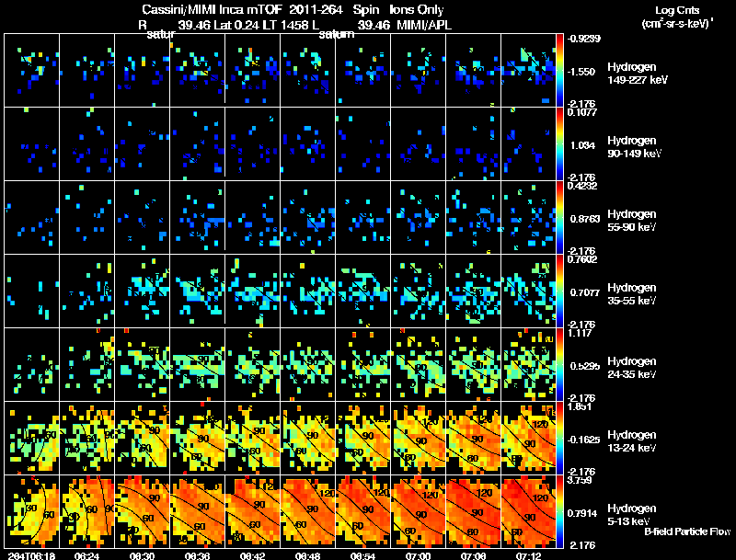Image resolution: width=736 pixels, height=560 pixels.
Task: Click the '06:36' time axis label
Action: (197, 555)
